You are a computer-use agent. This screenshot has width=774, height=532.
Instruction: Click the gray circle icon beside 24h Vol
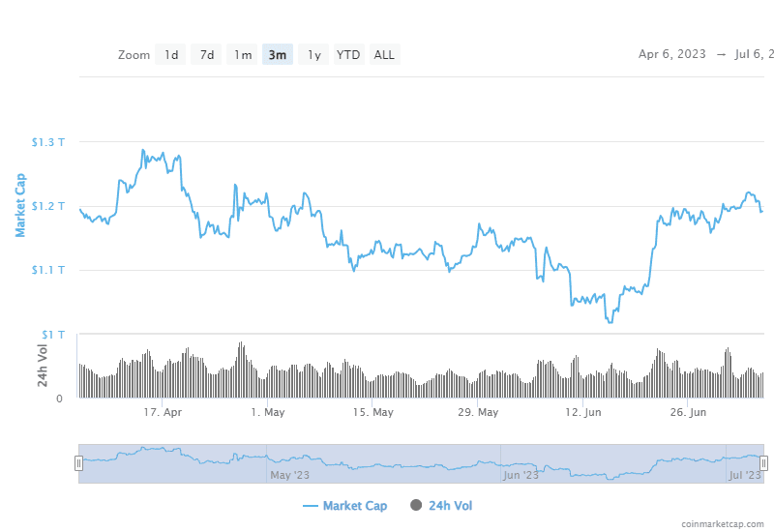tap(416, 505)
